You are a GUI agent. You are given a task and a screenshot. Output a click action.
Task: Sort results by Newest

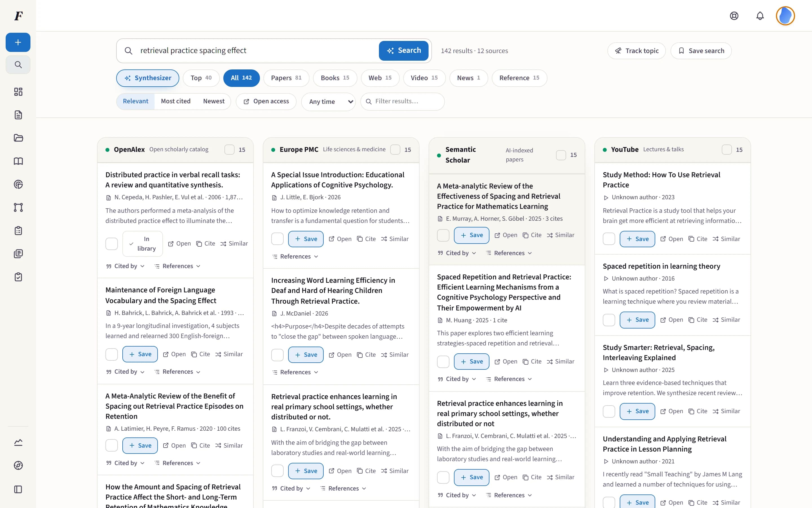[214, 102]
